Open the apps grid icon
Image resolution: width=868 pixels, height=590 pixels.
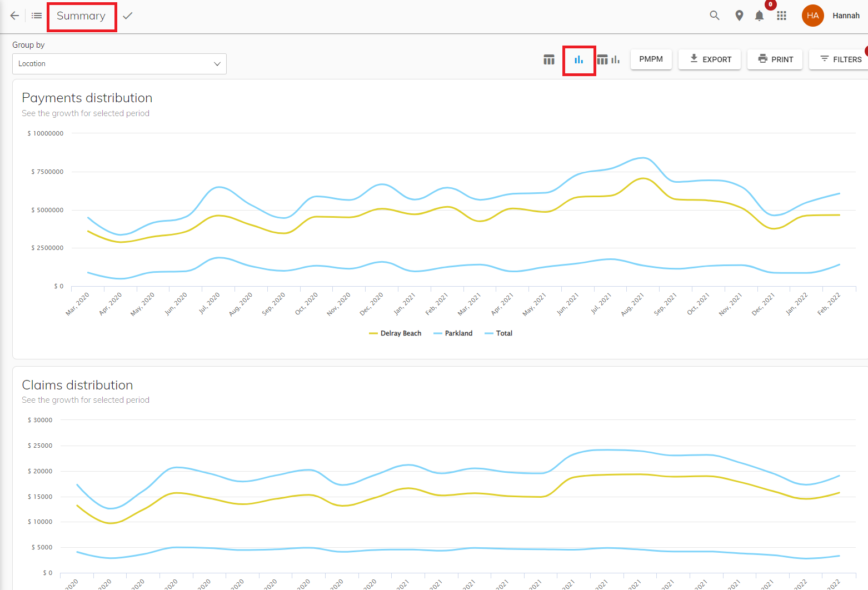781,16
